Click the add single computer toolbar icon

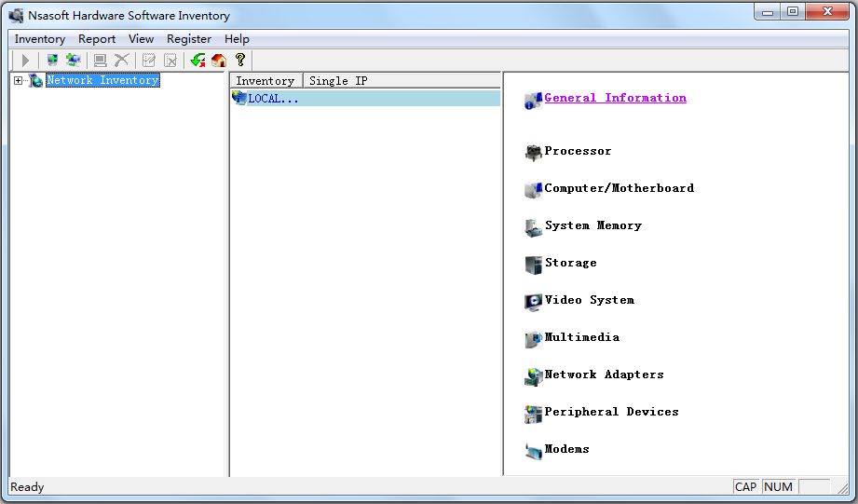point(52,61)
